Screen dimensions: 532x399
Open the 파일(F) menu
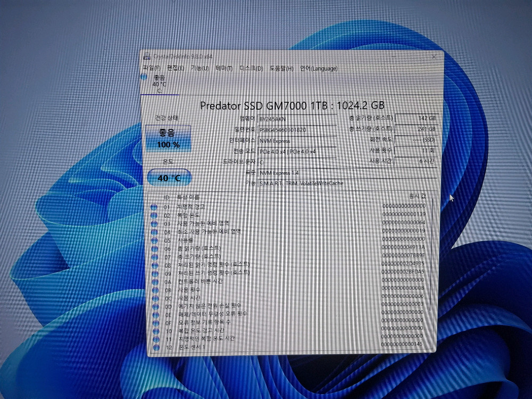[151, 69]
